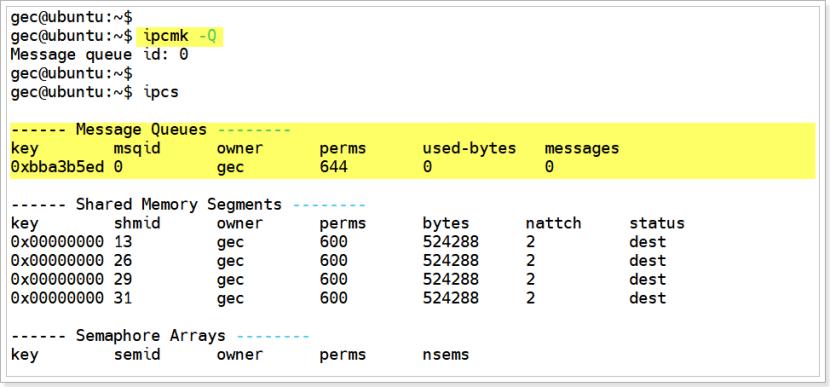This screenshot has width=830, height=387.
Task: Click owner "gec" in shmid 29 row
Action: [230, 281]
